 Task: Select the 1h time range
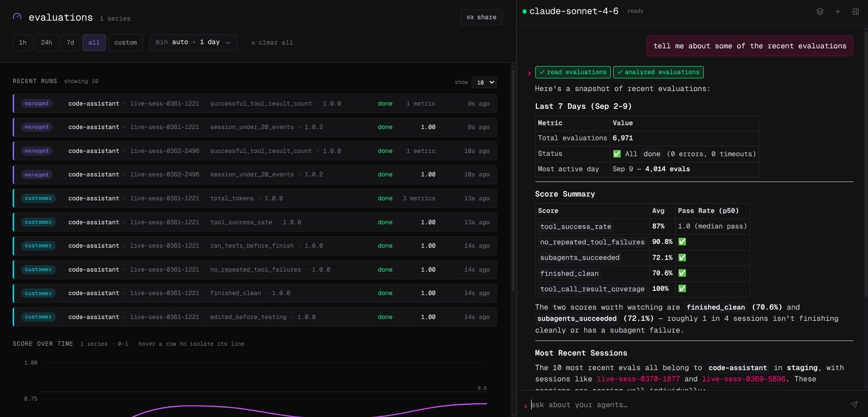point(23,43)
